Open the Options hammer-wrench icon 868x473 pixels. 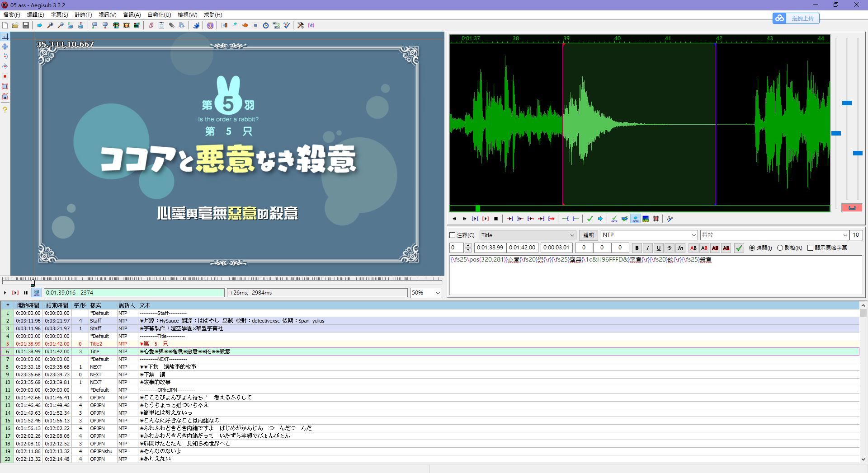click(x=301, y=25)
